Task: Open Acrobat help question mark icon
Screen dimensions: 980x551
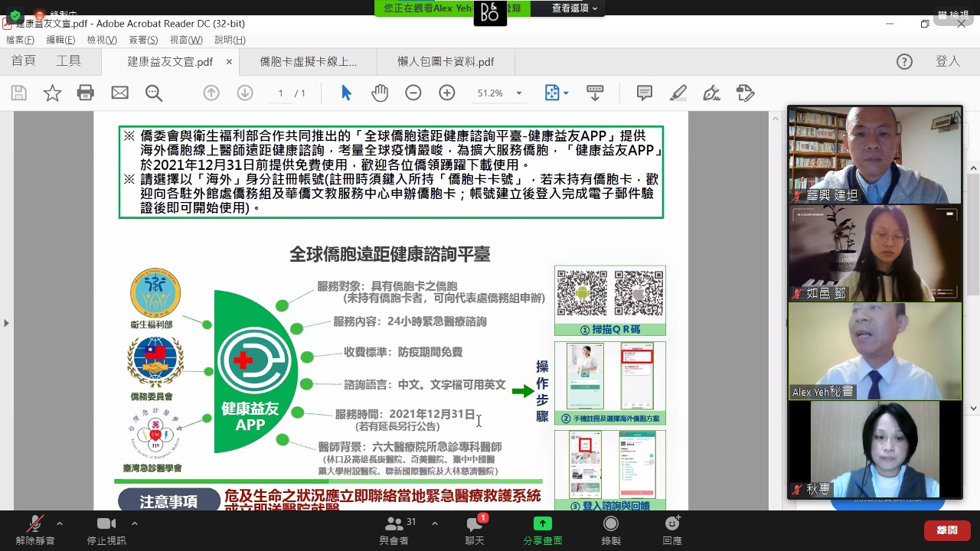Action: click(904, 62)
